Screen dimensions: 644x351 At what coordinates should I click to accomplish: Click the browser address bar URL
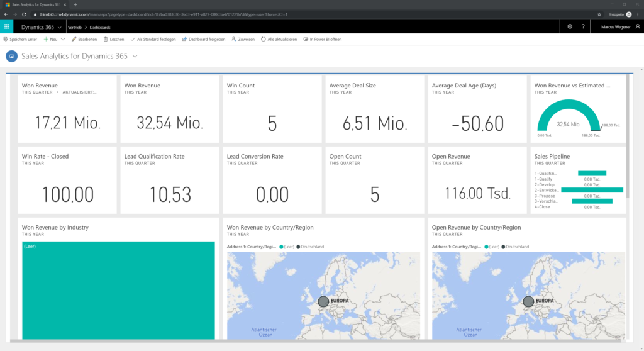pos(164,14)
